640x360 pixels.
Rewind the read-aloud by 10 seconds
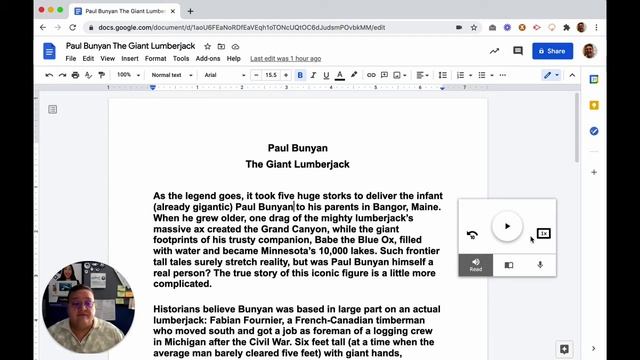click(472, 235)
